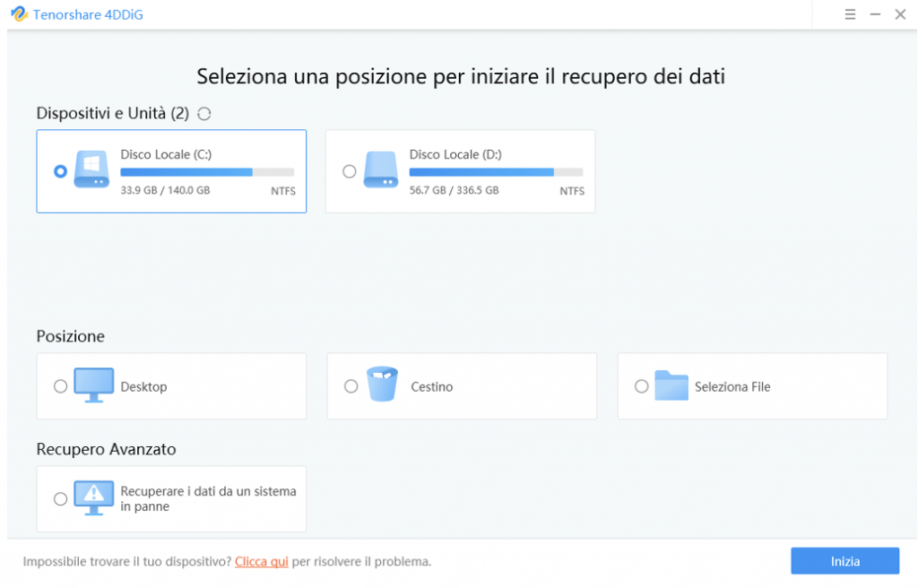Open the Clicca qui link
This screenshot has width=918, height=588.
click(x=260, y=561)
